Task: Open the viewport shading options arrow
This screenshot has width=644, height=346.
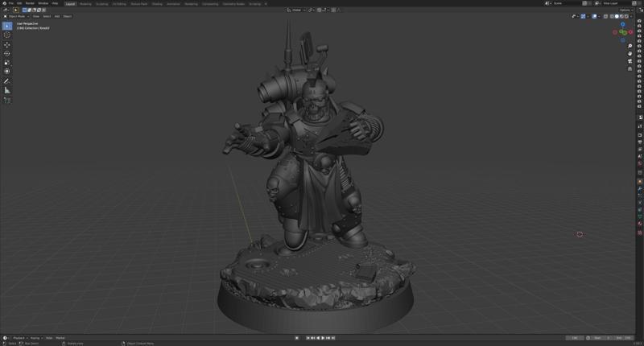Action: click(631, 16)
